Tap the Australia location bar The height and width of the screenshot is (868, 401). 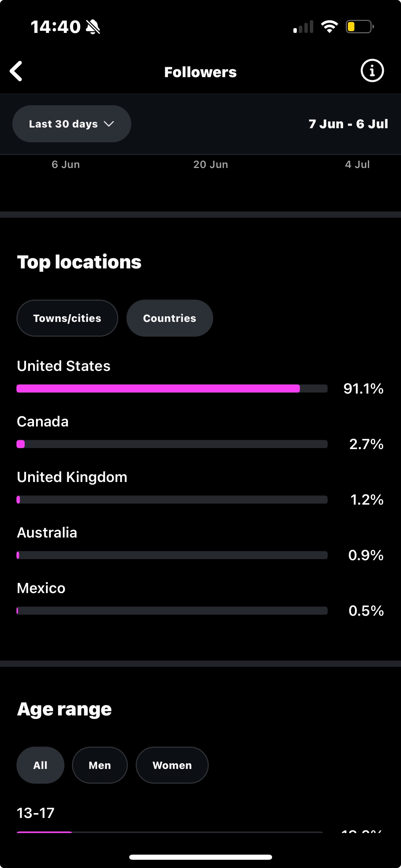point(172,555)
